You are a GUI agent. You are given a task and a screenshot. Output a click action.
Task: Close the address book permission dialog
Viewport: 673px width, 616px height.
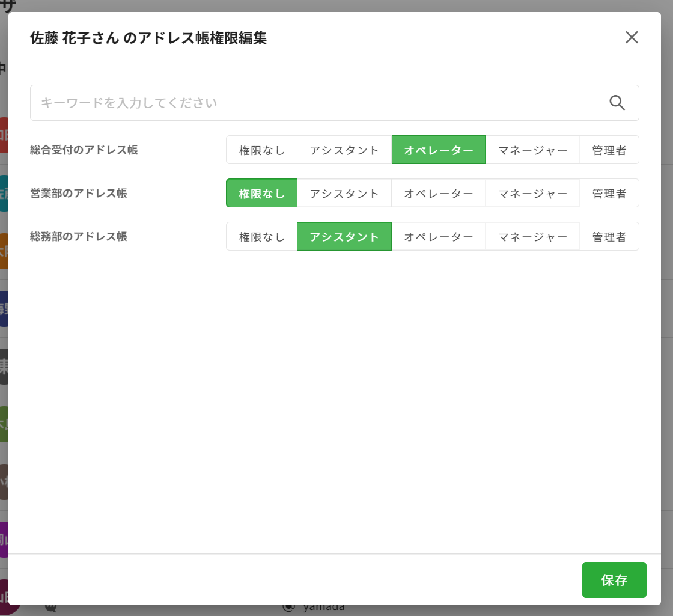[631, 38]
